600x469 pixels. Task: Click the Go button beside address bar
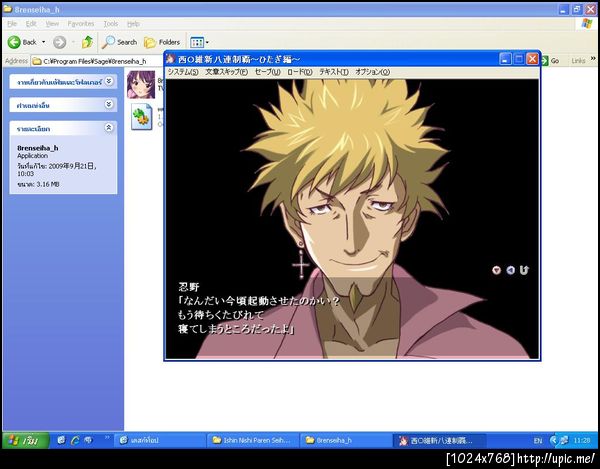pos(550,60)
